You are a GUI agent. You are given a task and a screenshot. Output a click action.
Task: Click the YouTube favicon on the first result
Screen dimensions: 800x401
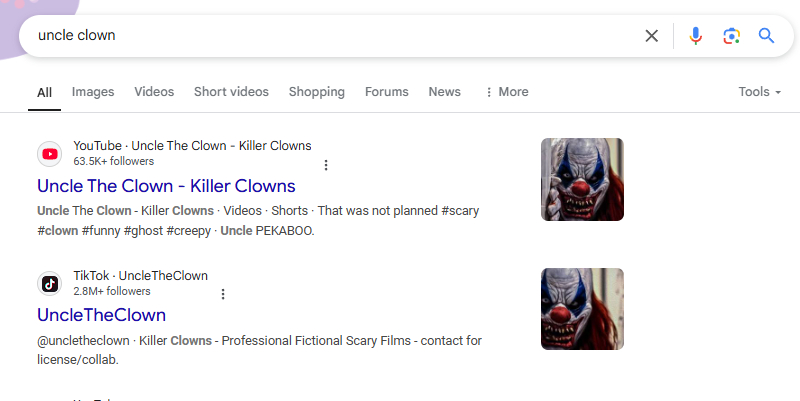point(50,153)
